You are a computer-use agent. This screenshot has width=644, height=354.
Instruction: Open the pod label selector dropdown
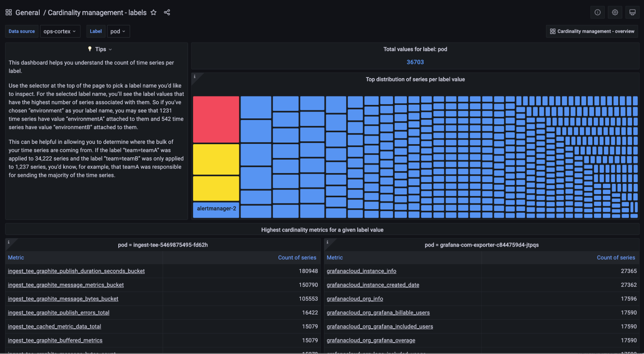point(118,31)
